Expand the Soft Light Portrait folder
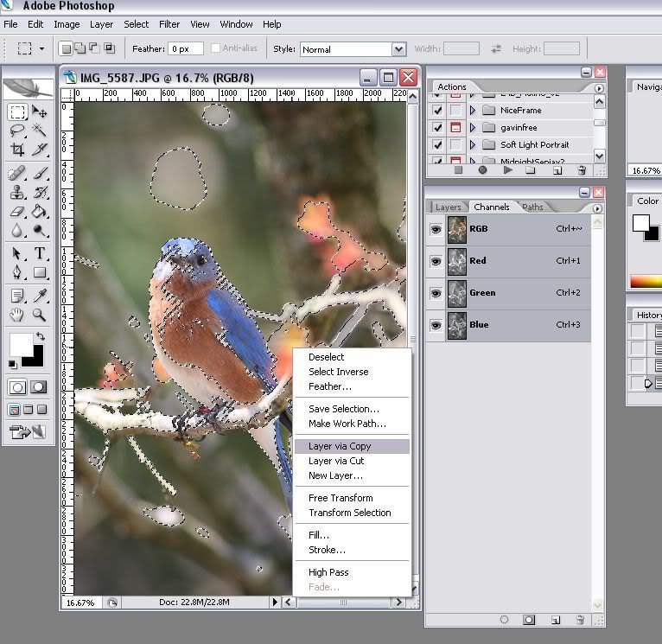Screen dimensions: 662x644 pyautogui.click(x=473, y=144)
